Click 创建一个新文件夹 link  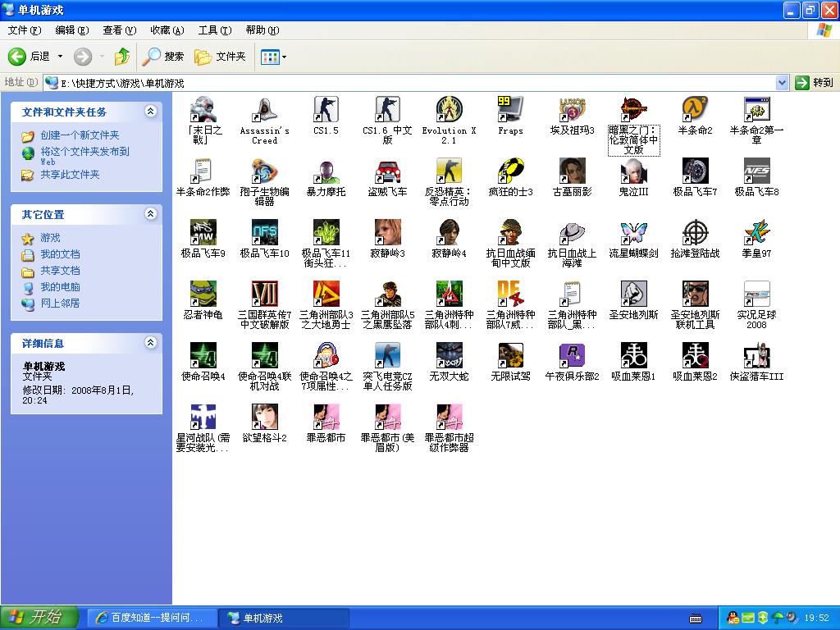coord(80,135)
